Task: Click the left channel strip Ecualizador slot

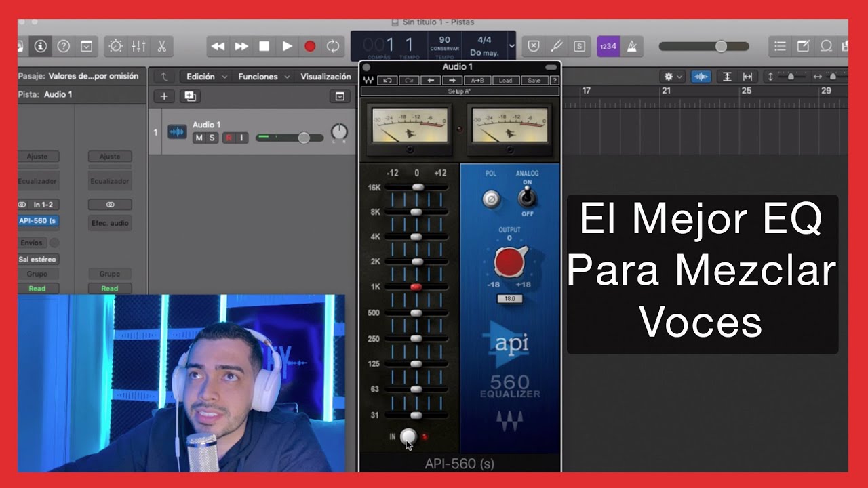Action: coord(38,181)
